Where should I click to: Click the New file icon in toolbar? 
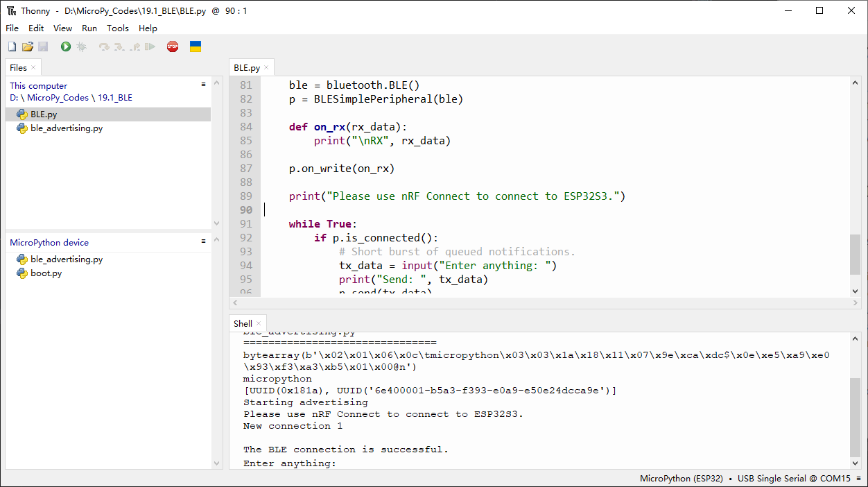12,46
